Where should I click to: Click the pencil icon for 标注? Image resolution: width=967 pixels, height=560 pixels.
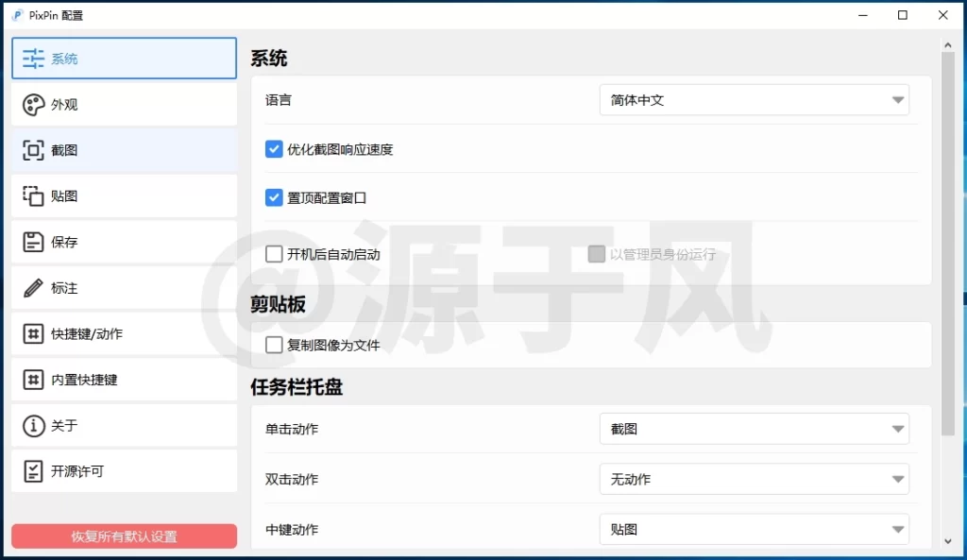point(34,288)
